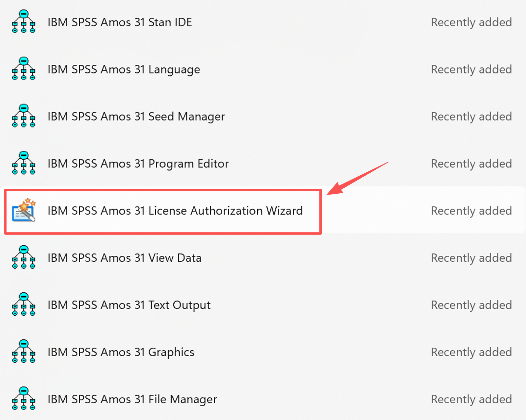Screen dimensions: 526x420
Task: Click the IBM SPSS Amos 31 Language icon
Action: [24, 69]
